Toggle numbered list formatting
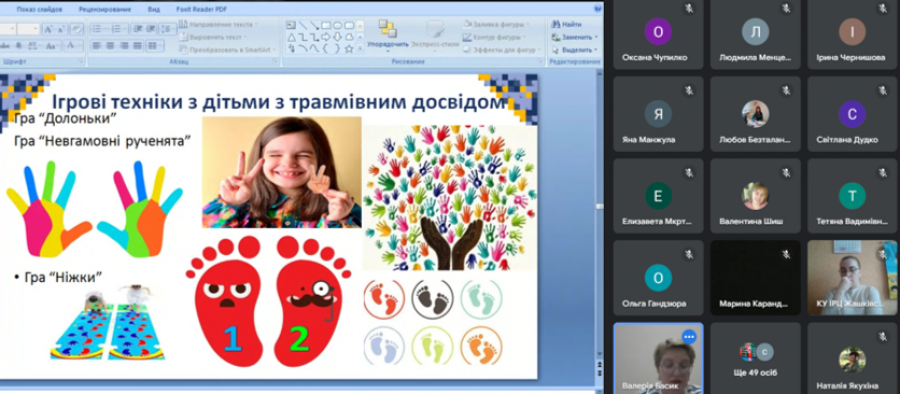Viewport: 900px width, 394px height. (118, 29)
